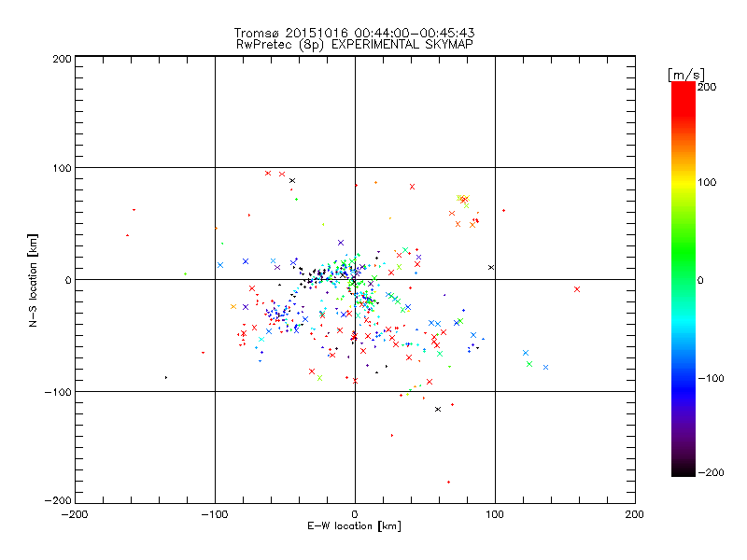
Task: Click the black cross marker below the -100 gridline
Action: click(438, 409)
